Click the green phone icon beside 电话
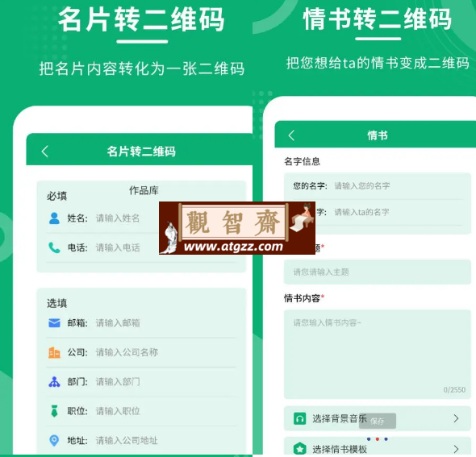This screenshot has height=457, width=476. point(54,247)
